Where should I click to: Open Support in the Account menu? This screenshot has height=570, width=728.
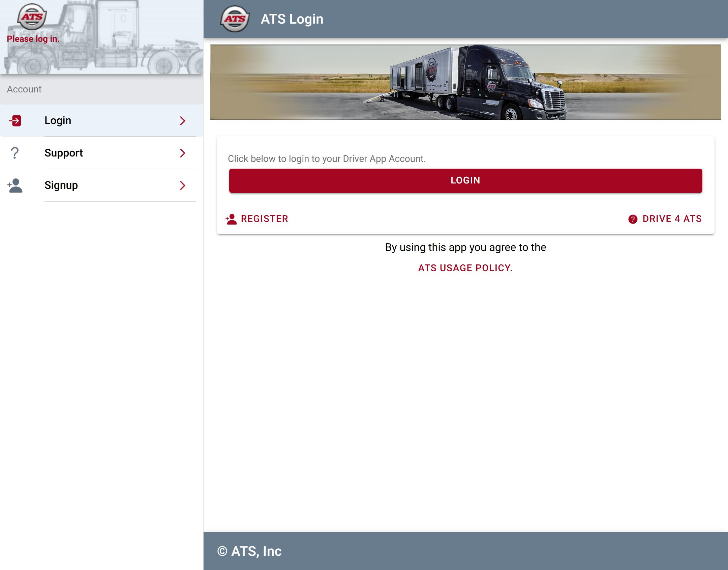pyautogui.click(x=101, y=153)
